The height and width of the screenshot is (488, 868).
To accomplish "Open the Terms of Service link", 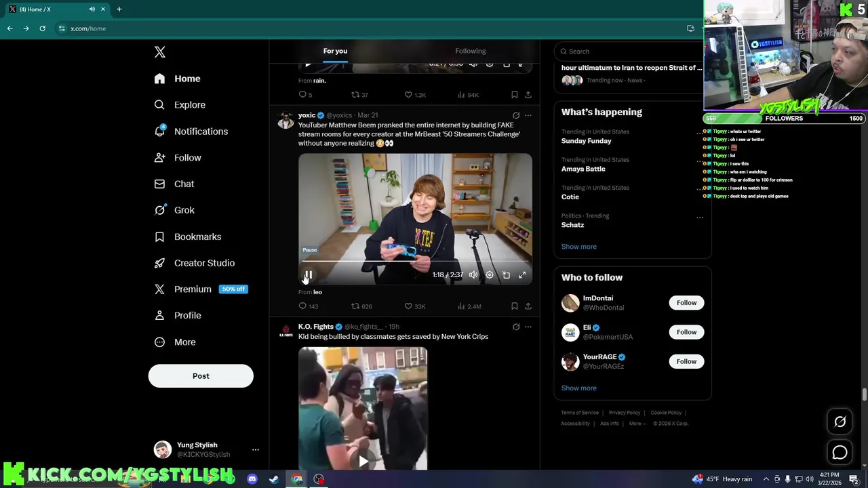I will tap(580, 413).
